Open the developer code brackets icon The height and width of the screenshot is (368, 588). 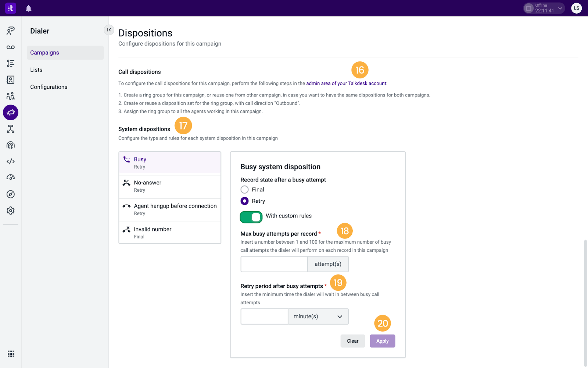(x=11, y=161)
